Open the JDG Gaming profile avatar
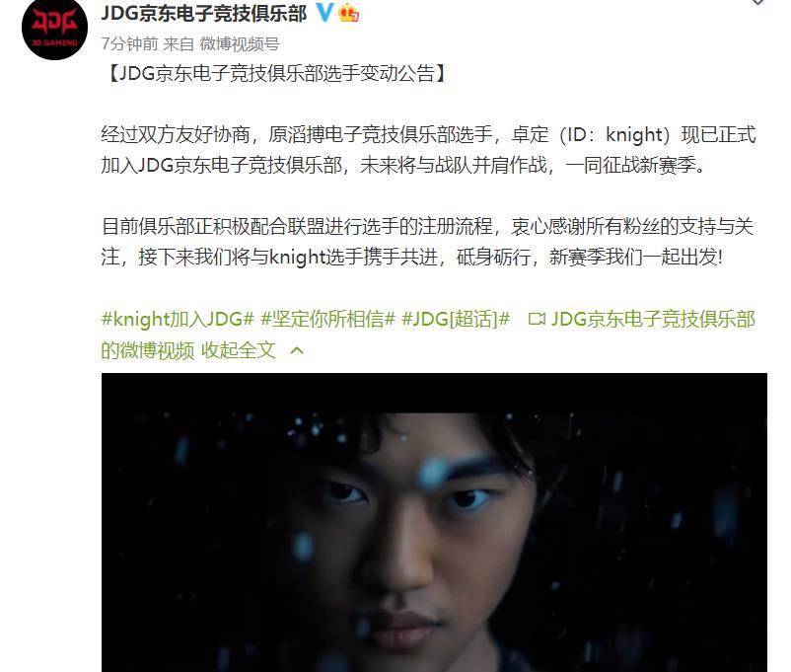This screenshot has width=791, height=672. pyautogui.click(x=54, y=29)
